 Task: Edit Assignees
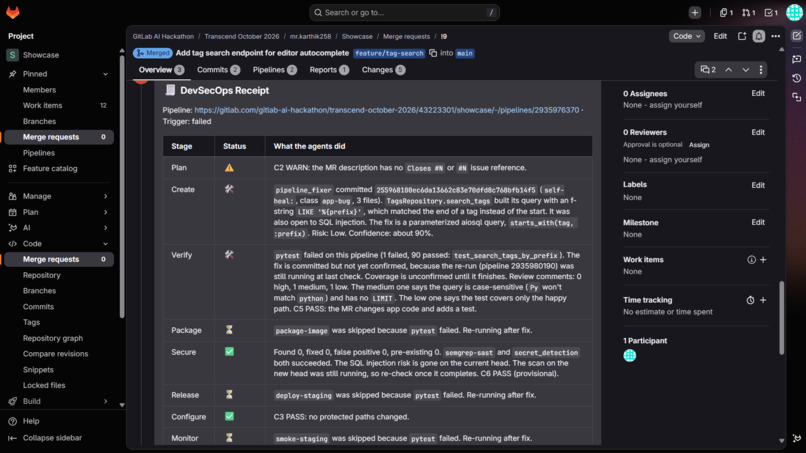758,94
